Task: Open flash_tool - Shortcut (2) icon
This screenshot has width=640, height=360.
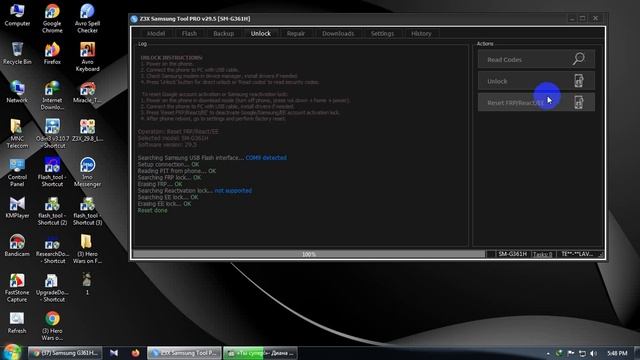Action: point(52,211)
